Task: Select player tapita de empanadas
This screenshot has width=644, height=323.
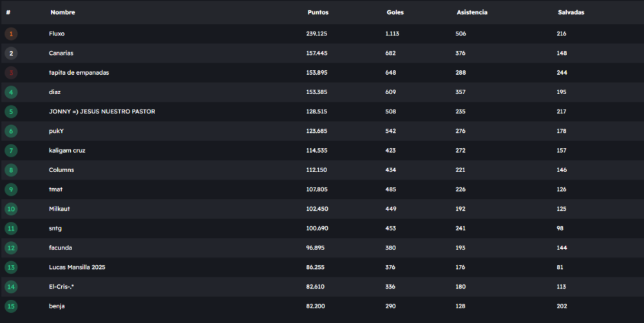Action: pos(79,73)
